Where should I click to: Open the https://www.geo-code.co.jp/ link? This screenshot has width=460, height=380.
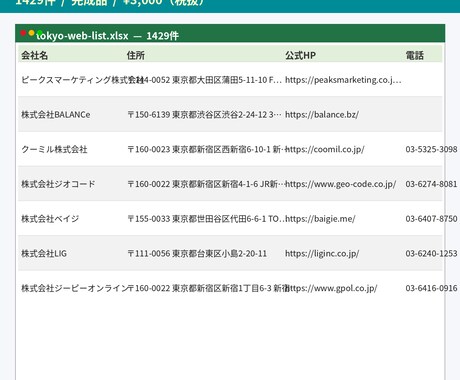tap(341, 184)
